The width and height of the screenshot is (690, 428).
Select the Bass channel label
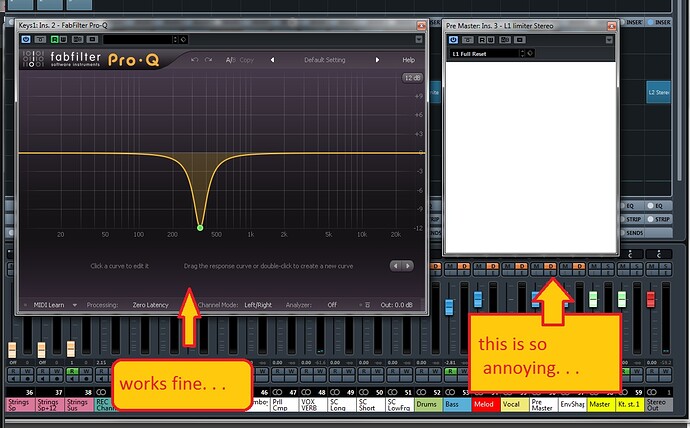click(457, 405)
